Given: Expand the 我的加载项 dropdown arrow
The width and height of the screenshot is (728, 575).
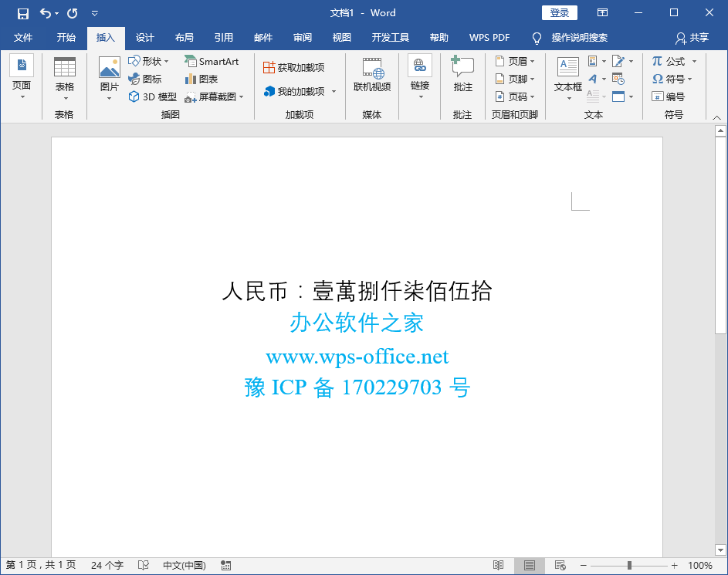Looking at the screenshot, I should [334, 91].
